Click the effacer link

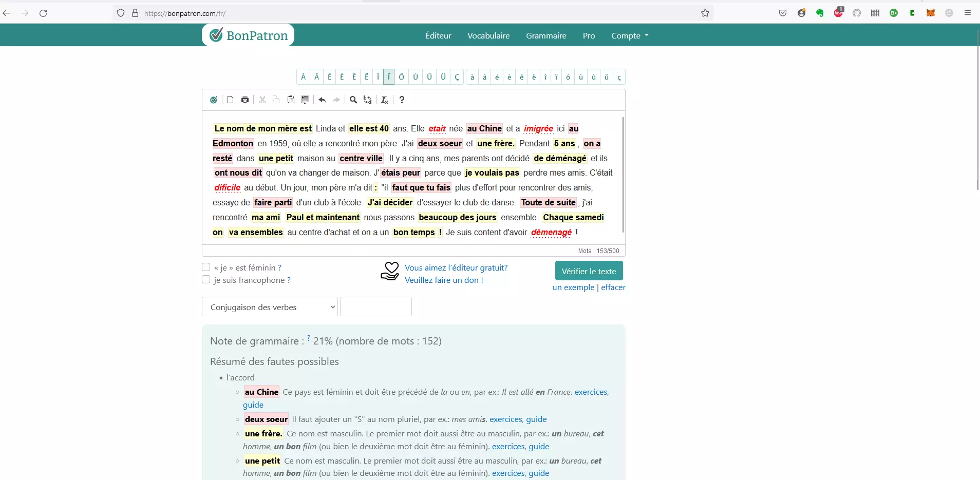[613, 287]
